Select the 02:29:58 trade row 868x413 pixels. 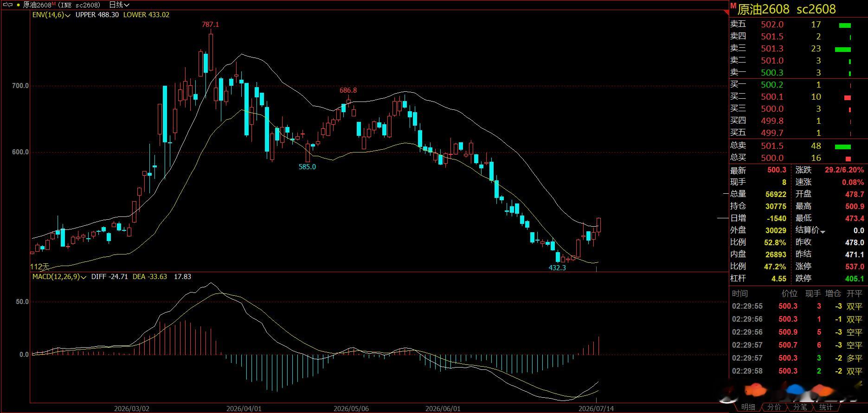pyautogui.click(x=797, y=371)
